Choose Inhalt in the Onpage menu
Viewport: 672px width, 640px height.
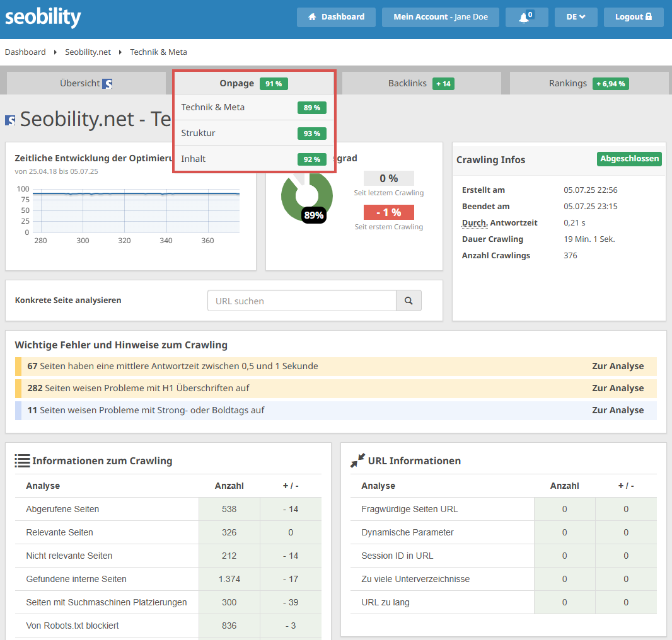(253, 159)
